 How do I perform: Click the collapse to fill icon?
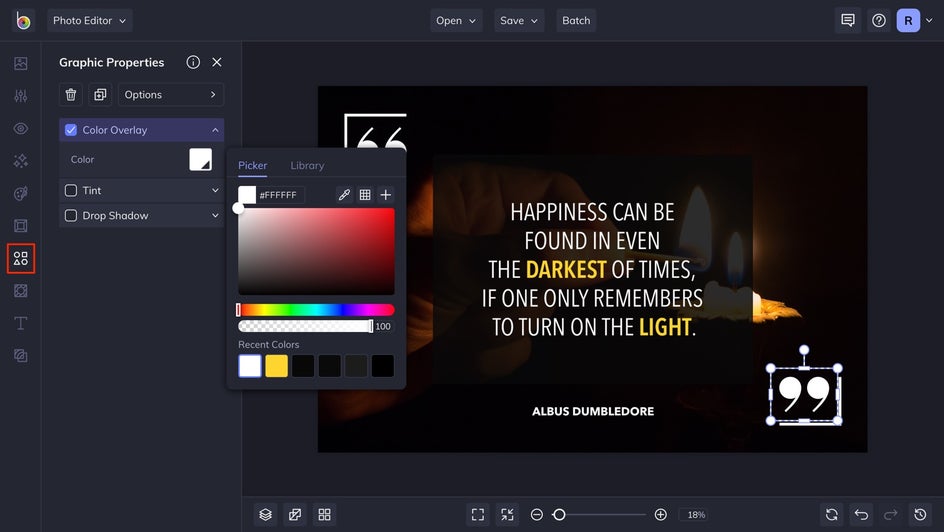click(x=508, y=515)
